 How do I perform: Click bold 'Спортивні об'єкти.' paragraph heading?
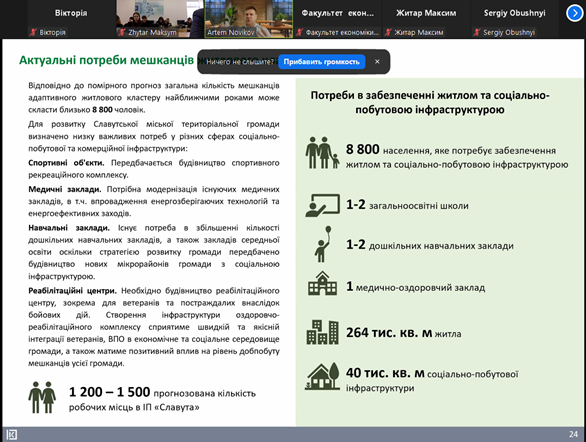click(66, 163)
